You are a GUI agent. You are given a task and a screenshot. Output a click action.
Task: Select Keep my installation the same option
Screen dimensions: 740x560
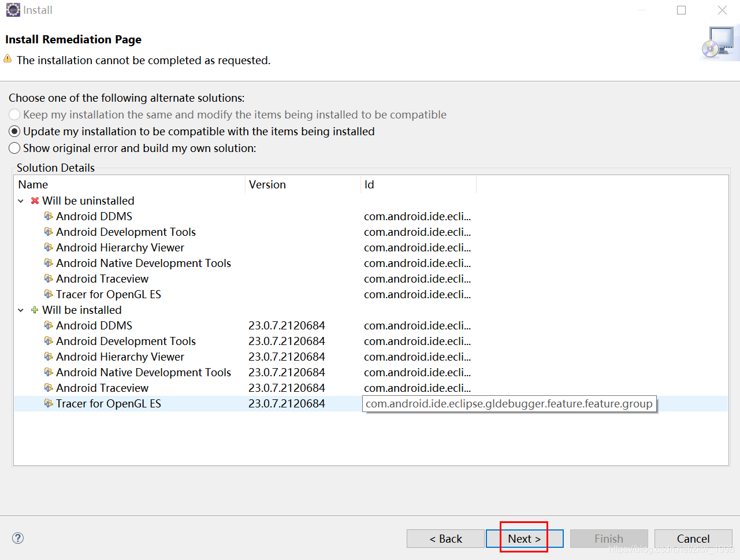tap(228, 114)
